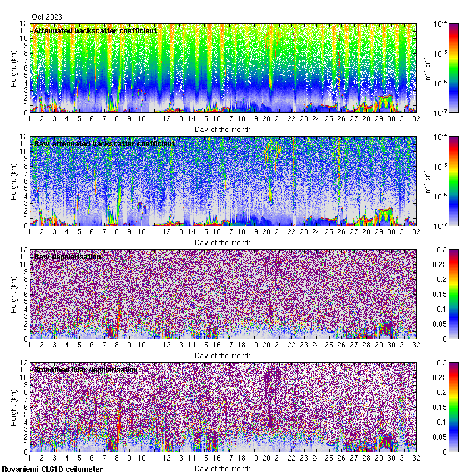Select the "Height (km)" label of top plot
The image size is (464, 476).
click(x=13, y=68)
